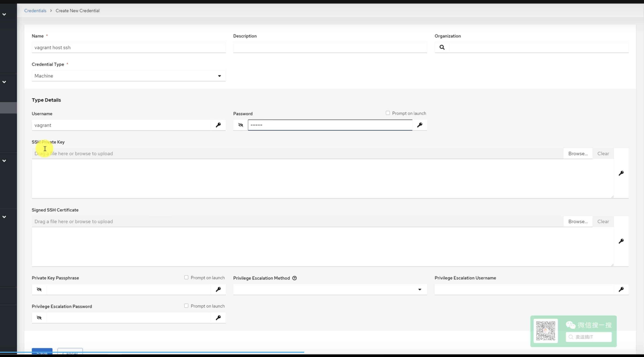644x357 pixels.
Task: Expand the topmost sidebar chevron
Action: (4, 15)
